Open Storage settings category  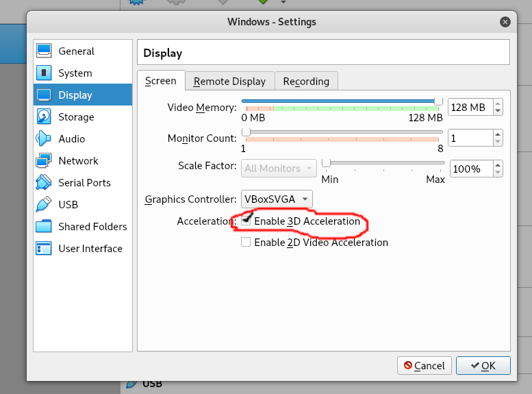[x=83, y=117]
